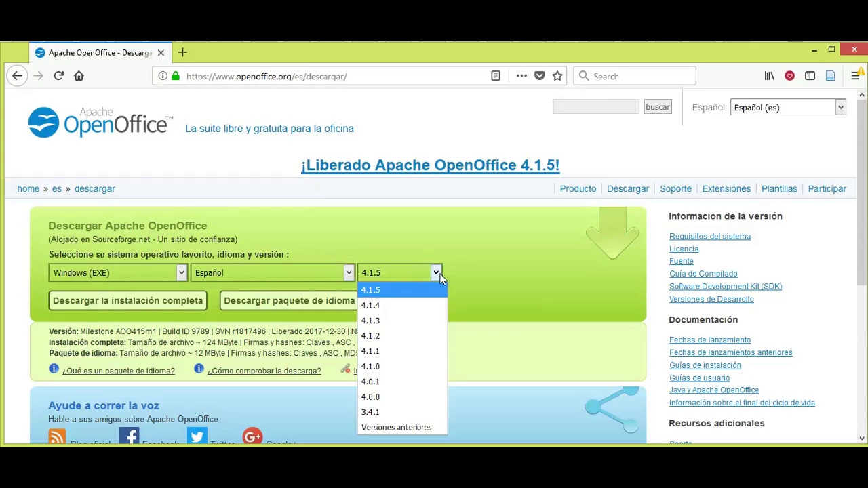Click the Facebook share icon
The width and height of the screenshot is (868, 488).
click(129, 435)
